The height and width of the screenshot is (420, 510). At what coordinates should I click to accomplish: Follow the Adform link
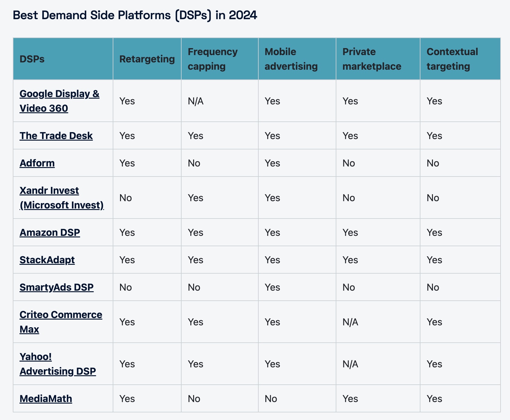pyautogui.click(x=37, y=163)
